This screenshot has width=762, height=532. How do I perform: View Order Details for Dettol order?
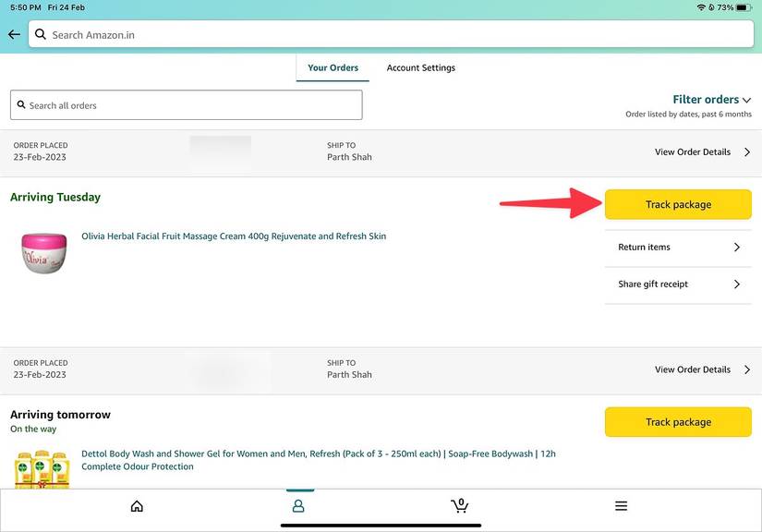pos(702,369)
